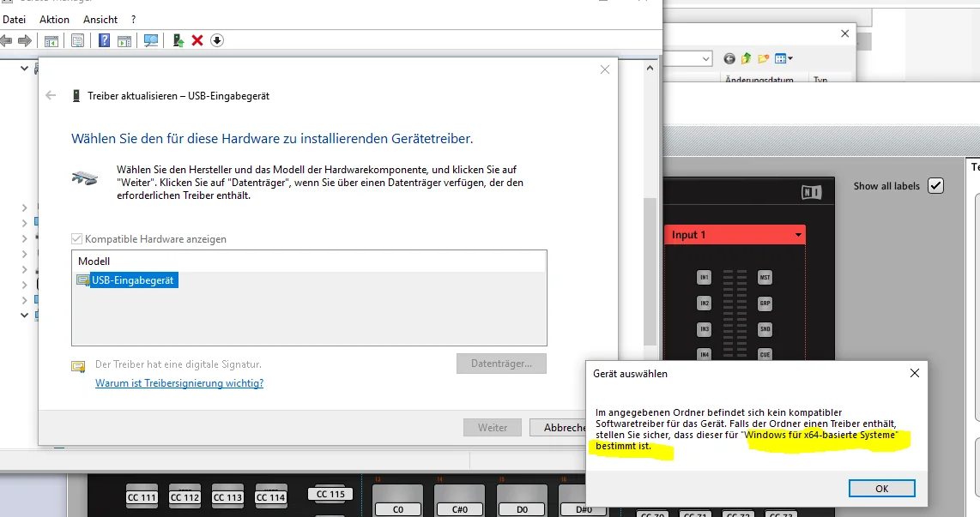The image size is (980, 517).
Task: Open the Ansicht menu
Action: tap(100, 20)
